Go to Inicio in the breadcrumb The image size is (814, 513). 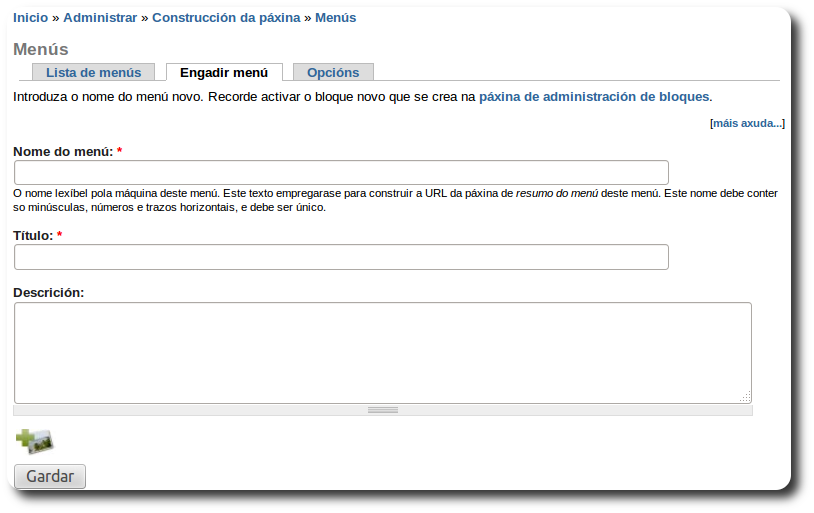[x=30, y=18]
